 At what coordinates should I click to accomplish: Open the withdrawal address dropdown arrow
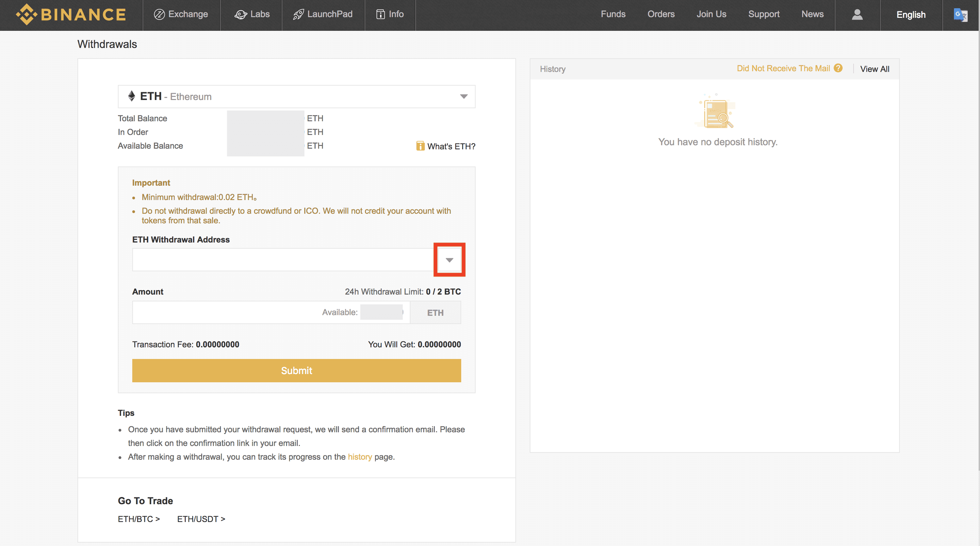tap(449, 260)
